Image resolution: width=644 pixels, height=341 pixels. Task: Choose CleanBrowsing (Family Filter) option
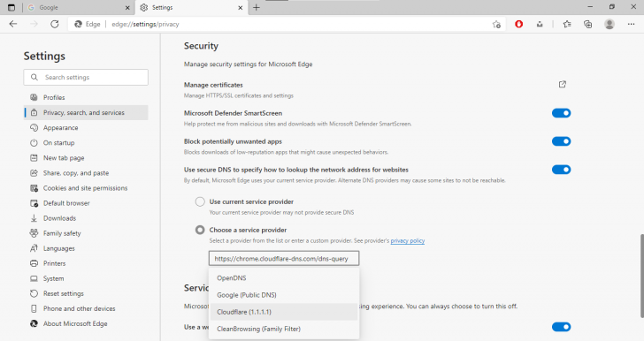point(283,329)
